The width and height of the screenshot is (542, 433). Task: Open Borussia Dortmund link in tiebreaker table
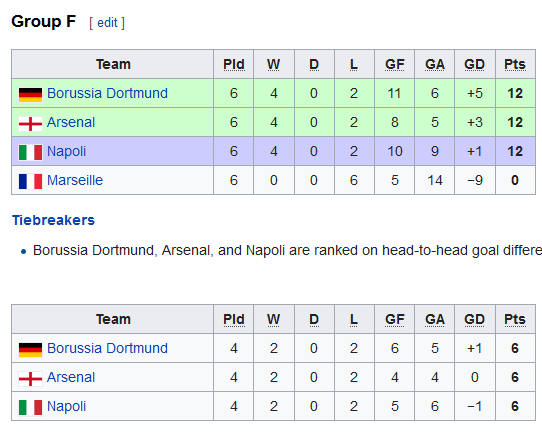108,348
